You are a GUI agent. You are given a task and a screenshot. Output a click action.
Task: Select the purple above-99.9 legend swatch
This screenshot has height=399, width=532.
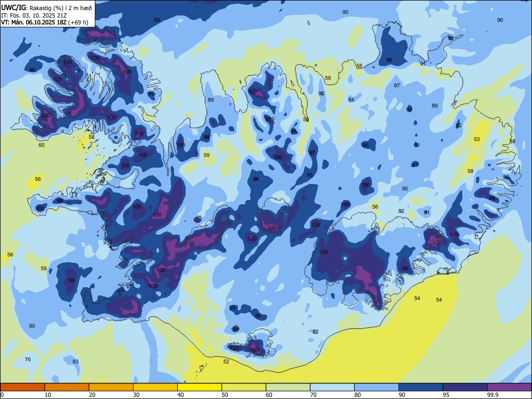tap(509, 387)
